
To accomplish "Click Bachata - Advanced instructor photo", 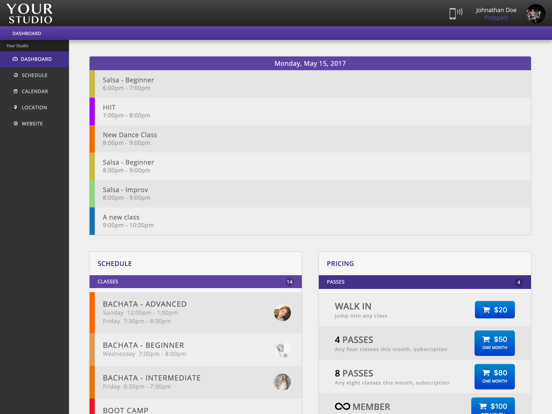I will (x=282, y=313).
